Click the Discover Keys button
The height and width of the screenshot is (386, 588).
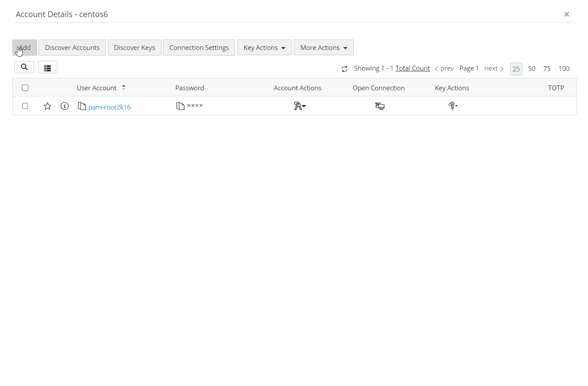(x=134, y=48)
